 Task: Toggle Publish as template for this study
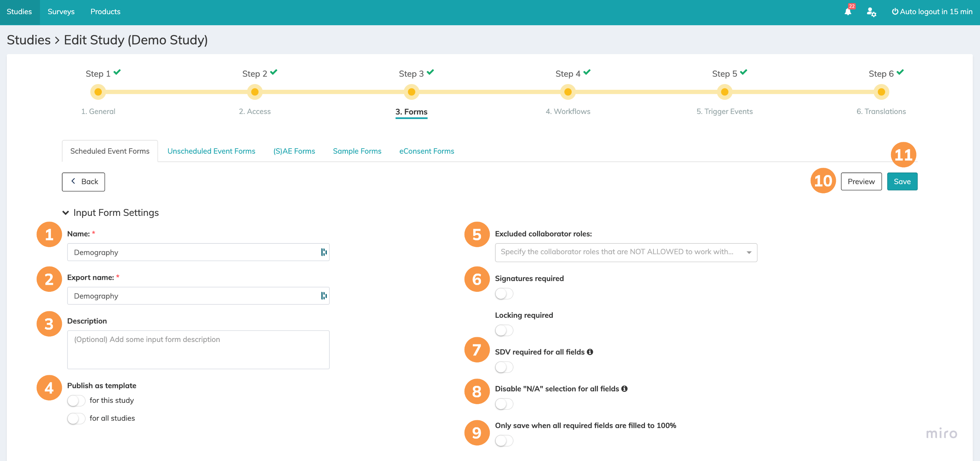tap(76, 400)
